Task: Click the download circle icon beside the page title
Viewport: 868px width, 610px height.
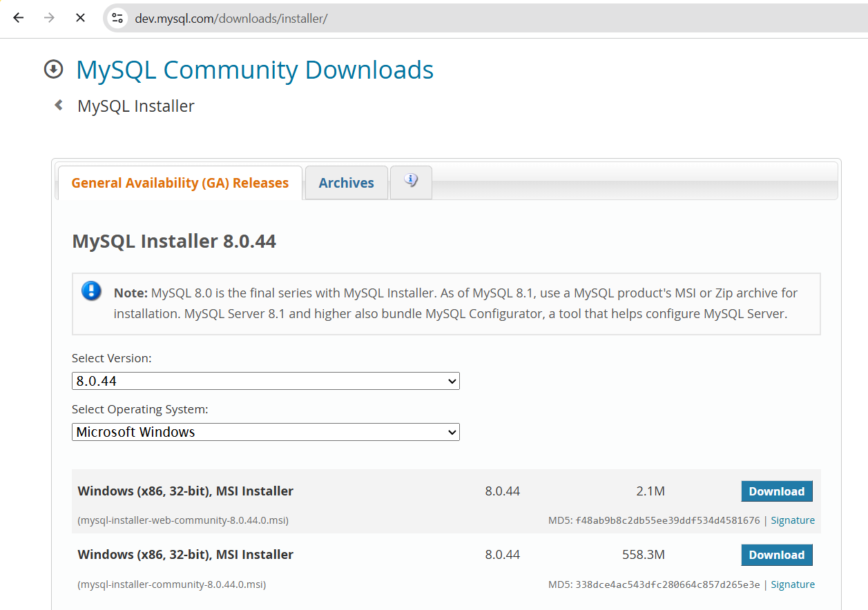Action: (53, 69)
